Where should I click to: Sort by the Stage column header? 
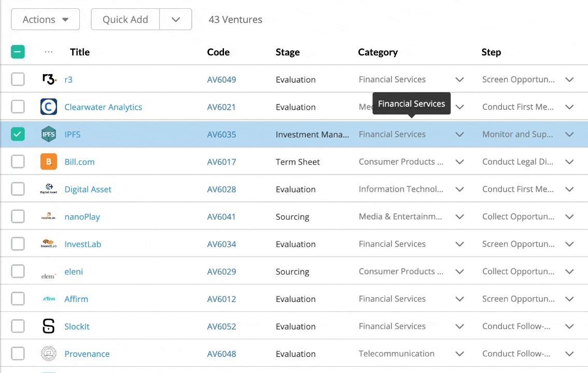click(x=288, y=52)
